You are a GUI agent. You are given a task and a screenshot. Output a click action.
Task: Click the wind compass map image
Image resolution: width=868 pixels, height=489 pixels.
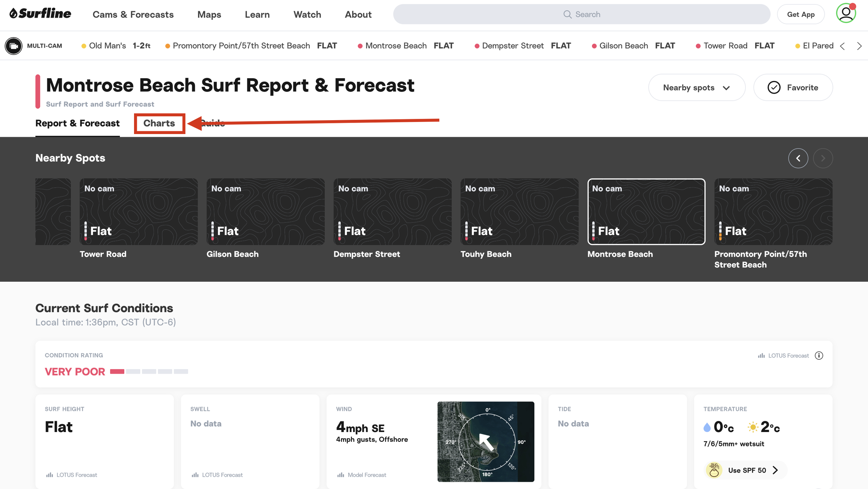point(485,441)
